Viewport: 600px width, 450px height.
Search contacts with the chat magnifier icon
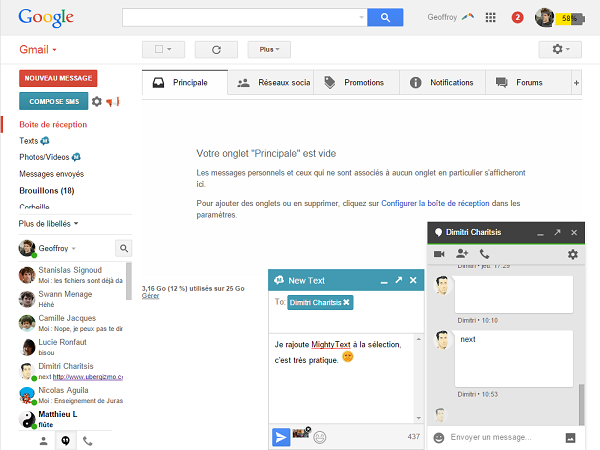[x=124, y=248]
